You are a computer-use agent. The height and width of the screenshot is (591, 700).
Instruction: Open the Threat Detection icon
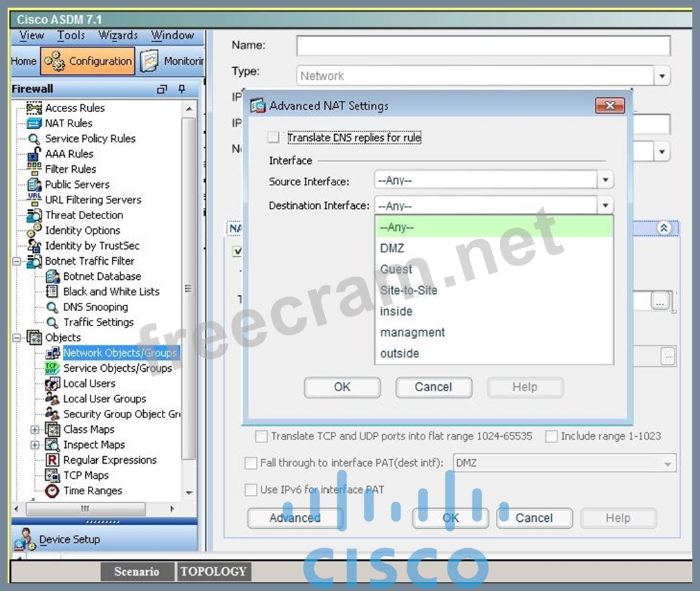tap(34, 215)
